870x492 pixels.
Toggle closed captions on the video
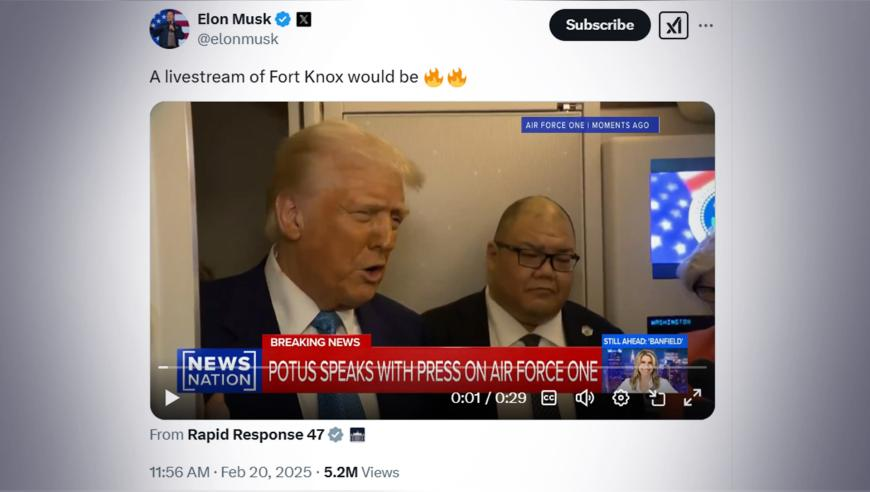tap(549, 398)
